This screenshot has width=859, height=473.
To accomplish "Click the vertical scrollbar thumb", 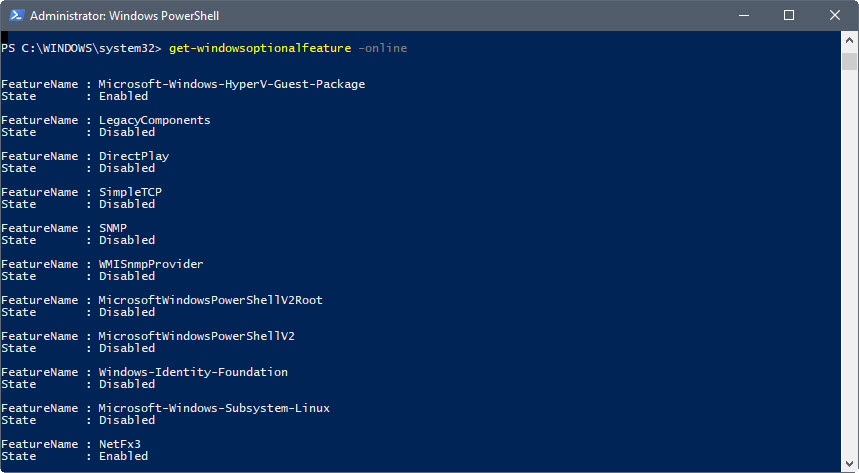I will 849,61.
